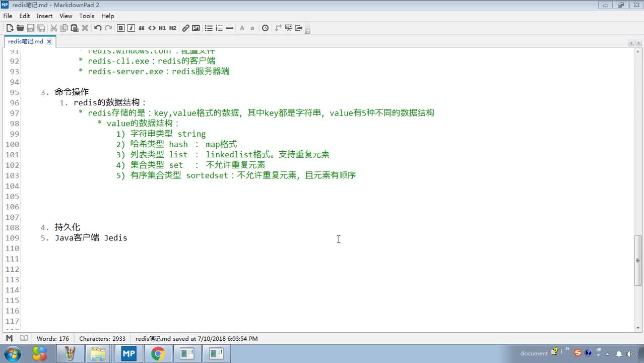The image size is (644, 363).
Task: Insert code block with the angle brackets icon
Action: coord(152,28)
